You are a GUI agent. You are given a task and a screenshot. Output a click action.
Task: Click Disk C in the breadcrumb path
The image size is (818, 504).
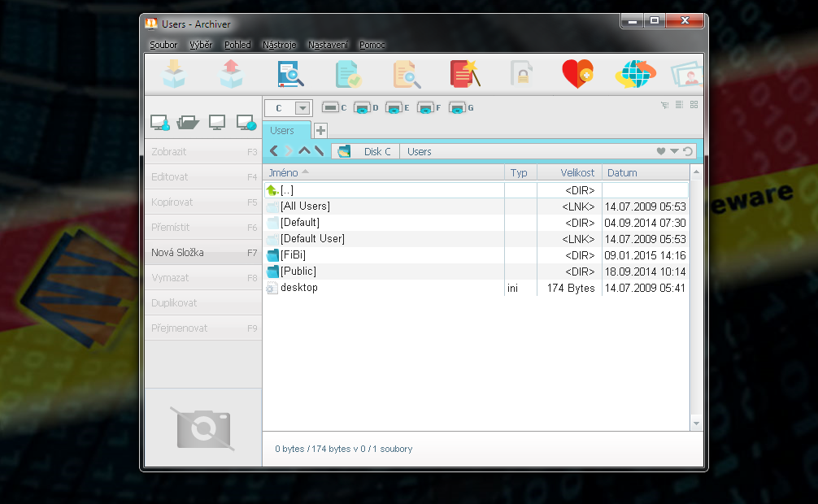(x=376, y=151)
